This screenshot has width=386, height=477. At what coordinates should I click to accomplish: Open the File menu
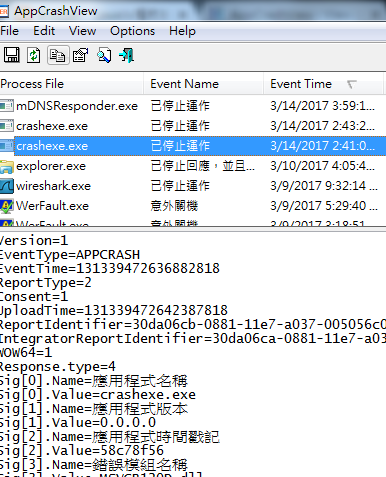(x=9, y=31)
